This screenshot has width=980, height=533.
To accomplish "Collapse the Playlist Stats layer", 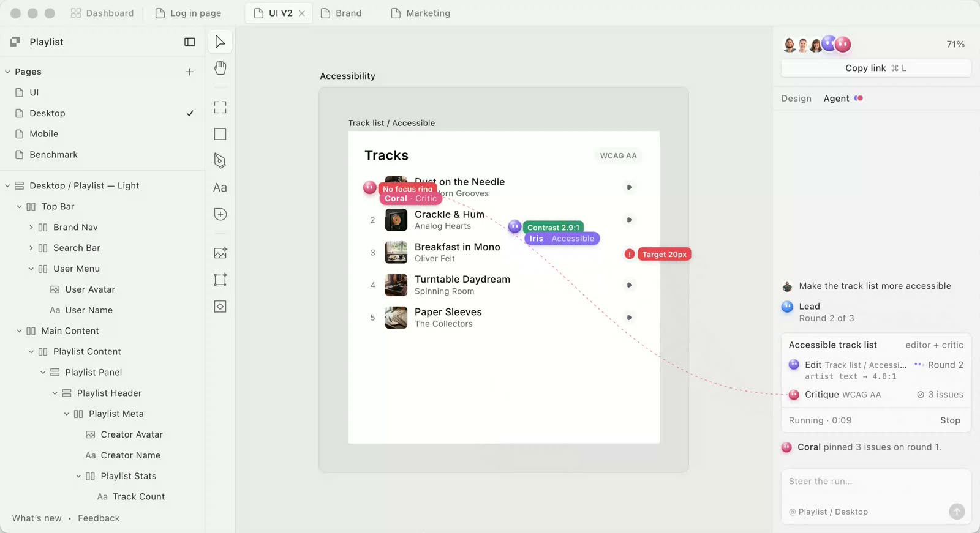I will 78,476.
